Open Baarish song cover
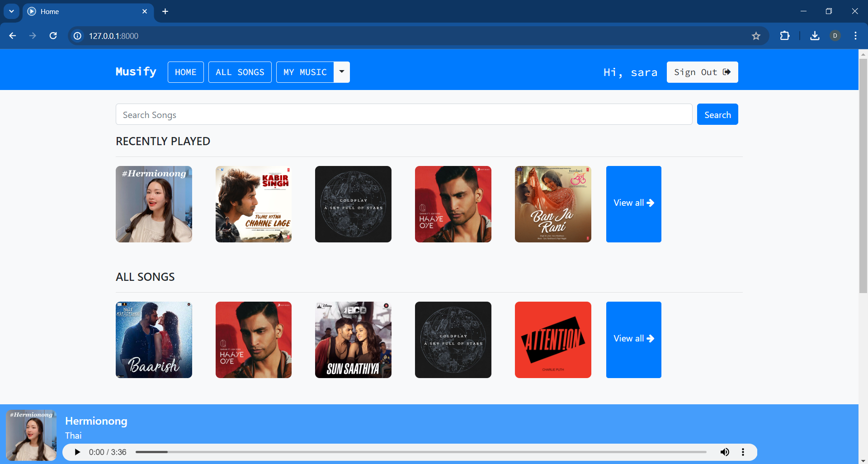The width and height of the screenshot is (868, 464). (154, 340)
